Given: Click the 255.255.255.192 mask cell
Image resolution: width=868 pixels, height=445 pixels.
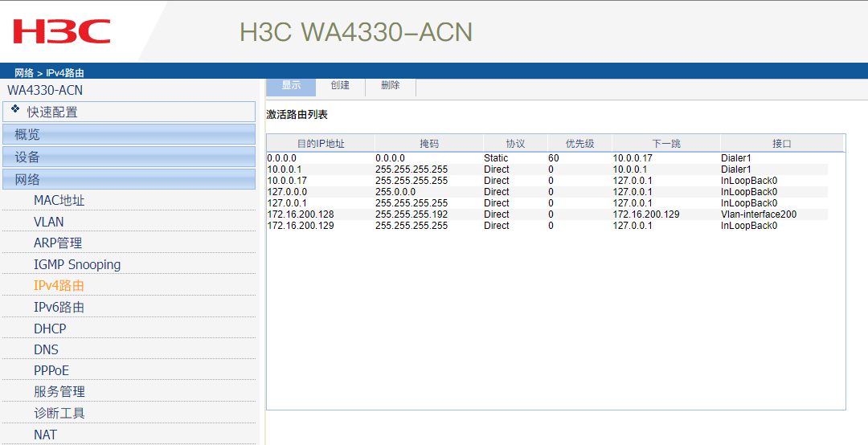Looking at the screenshot, I should [411, 214].
